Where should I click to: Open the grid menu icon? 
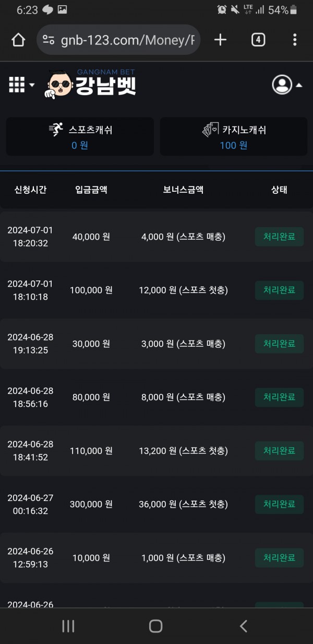tap(17, 85)
